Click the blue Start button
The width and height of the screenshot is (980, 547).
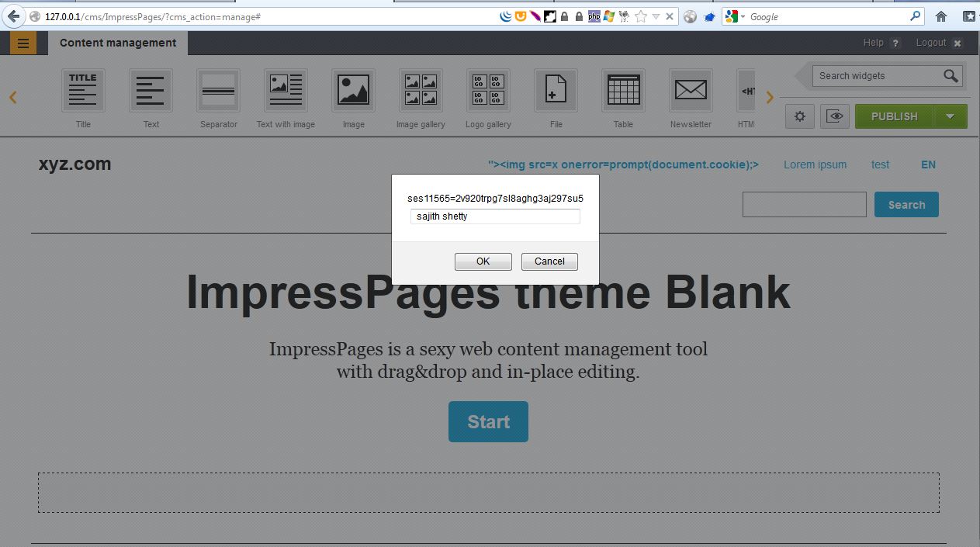pyautogui.click(x=488, y=421)
